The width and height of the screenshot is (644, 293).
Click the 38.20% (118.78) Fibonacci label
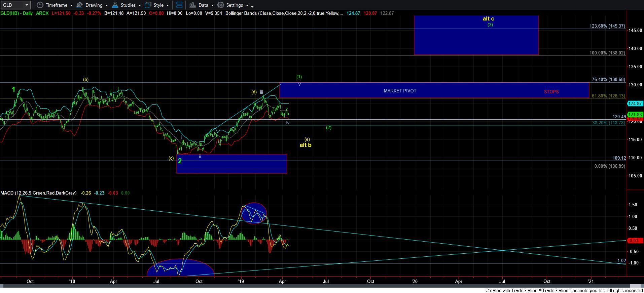tap(609, 123)
